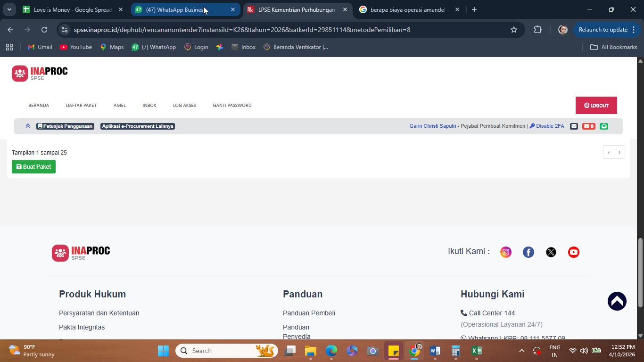This screenshot has height=362, width=644.
Task: Open the Gmail bookmark
Action: tap(40, 47)
